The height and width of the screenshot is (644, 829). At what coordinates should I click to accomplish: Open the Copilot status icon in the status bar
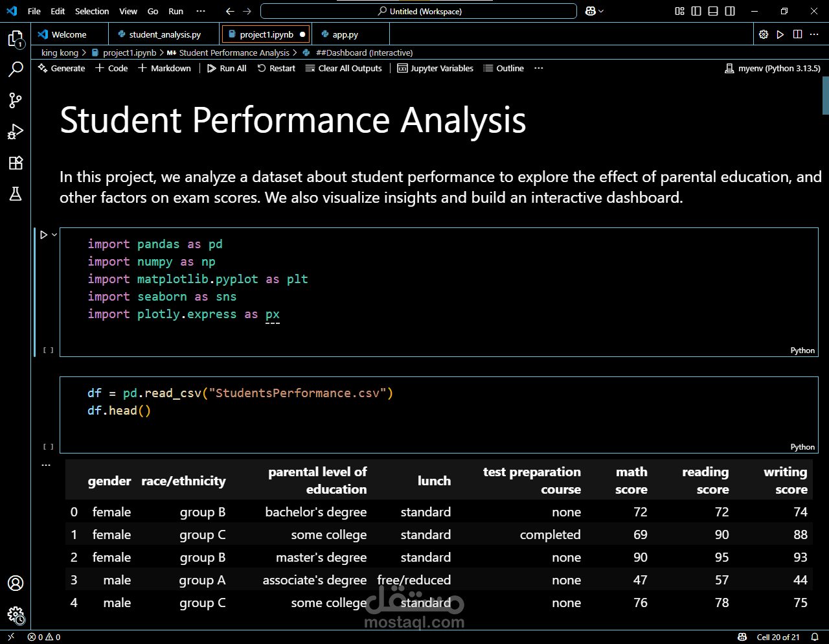pos(742,637)
